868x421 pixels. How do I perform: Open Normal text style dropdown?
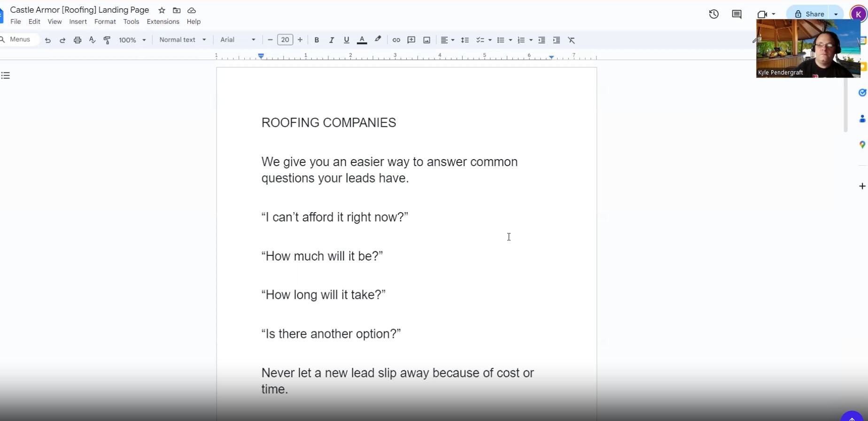coord(183,40)
